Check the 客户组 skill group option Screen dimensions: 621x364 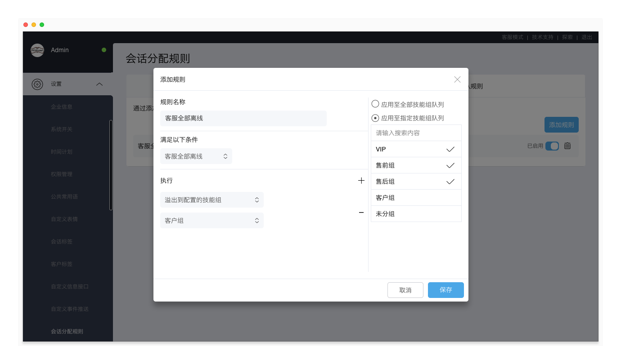(416, 198)
